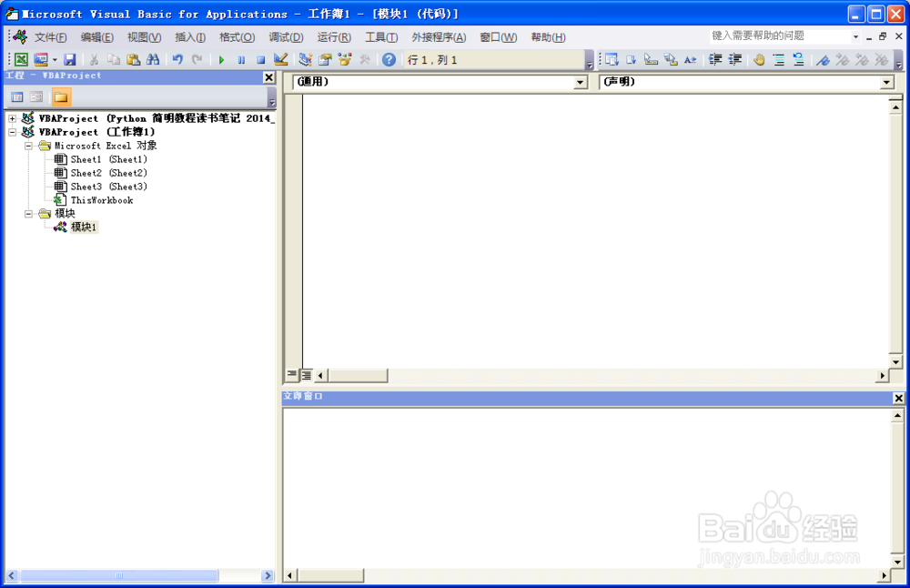The image size is (910, 588).
Task: Close the 立即窗口 immediate window
Action: click(898, 398)
